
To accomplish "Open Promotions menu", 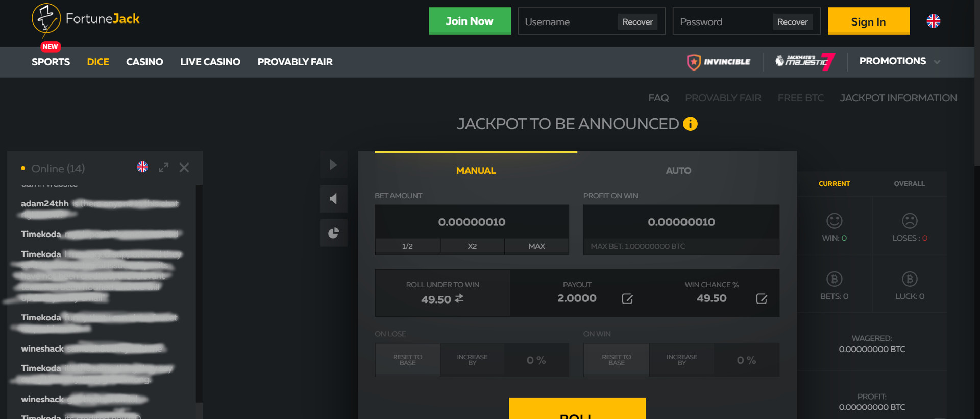I will coord(892,61).
